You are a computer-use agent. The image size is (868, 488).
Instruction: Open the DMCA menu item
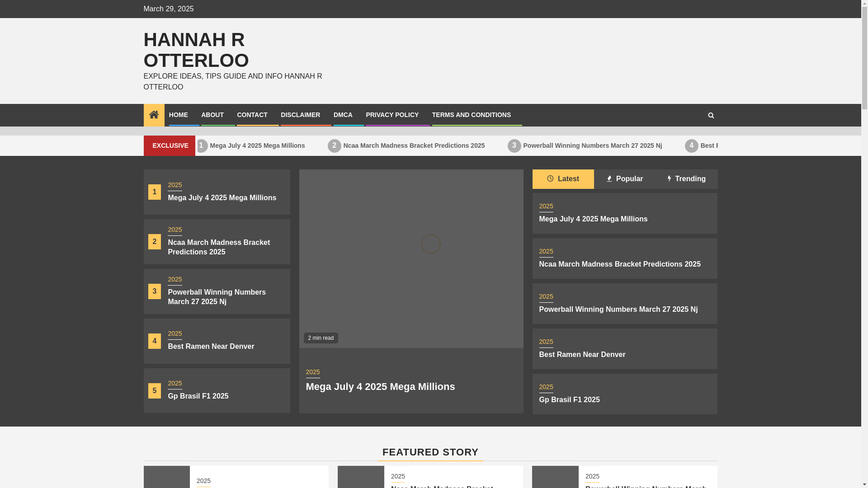click(x=343, y=115)
